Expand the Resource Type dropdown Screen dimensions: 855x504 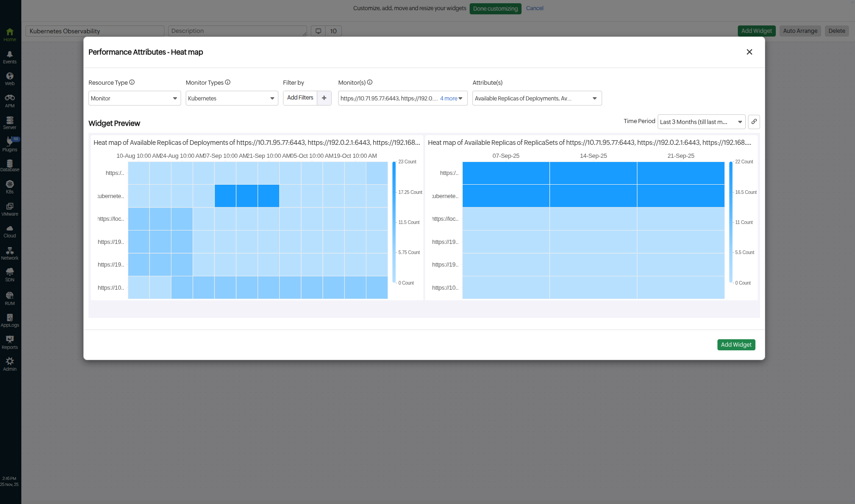(x=134, y=98)
